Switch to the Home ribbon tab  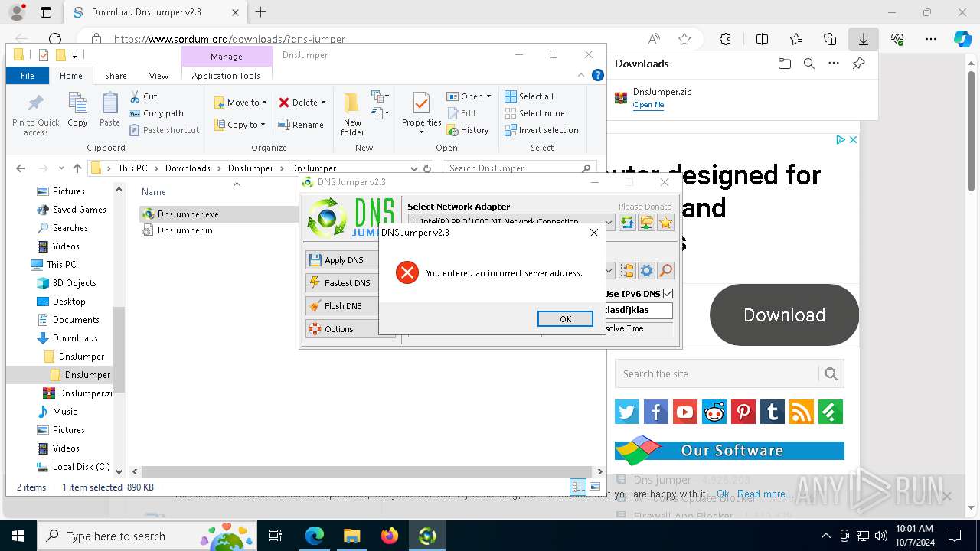[x=70, y=76]
